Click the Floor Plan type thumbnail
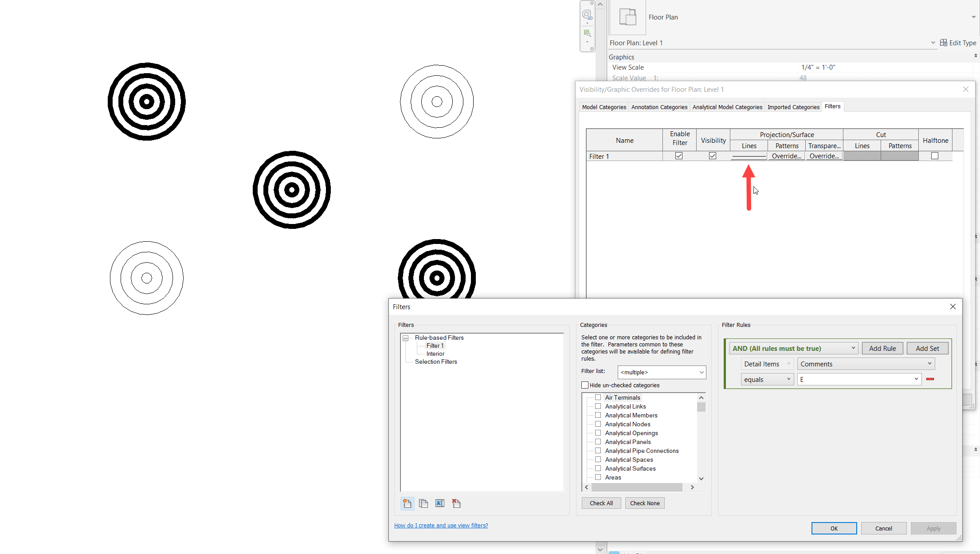Viewport: 980px width, 554px height. pyautogui.click(x=627, y=17)
